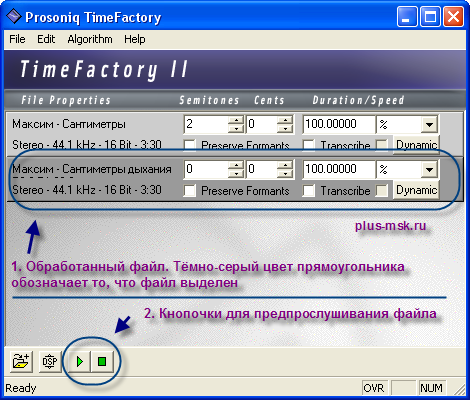This screenshot has height=400, width=470.
Task: Click the open/add file folder icon
Action: point(21,361)
